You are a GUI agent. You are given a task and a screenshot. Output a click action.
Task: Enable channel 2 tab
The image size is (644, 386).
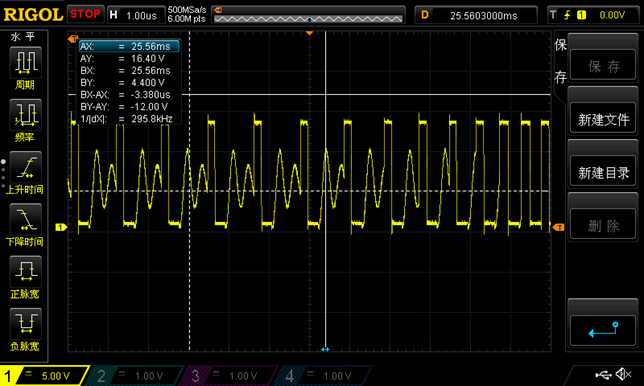135,376
